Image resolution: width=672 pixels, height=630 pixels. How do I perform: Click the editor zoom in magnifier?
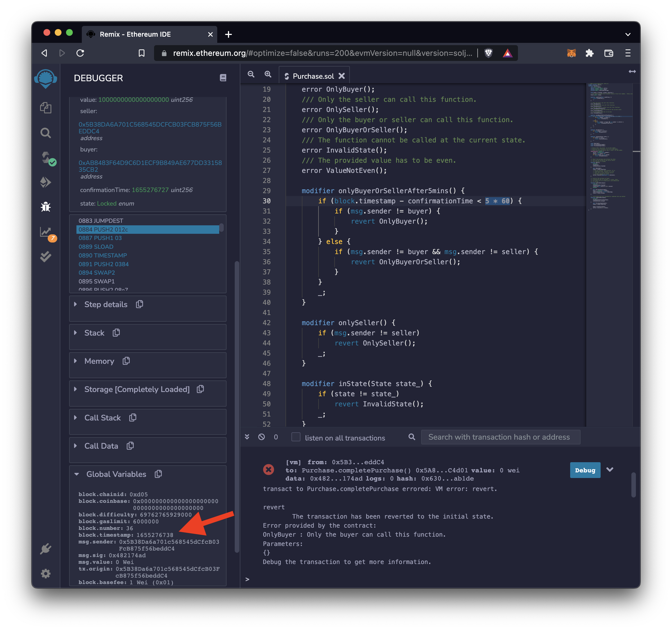(268, 74)
